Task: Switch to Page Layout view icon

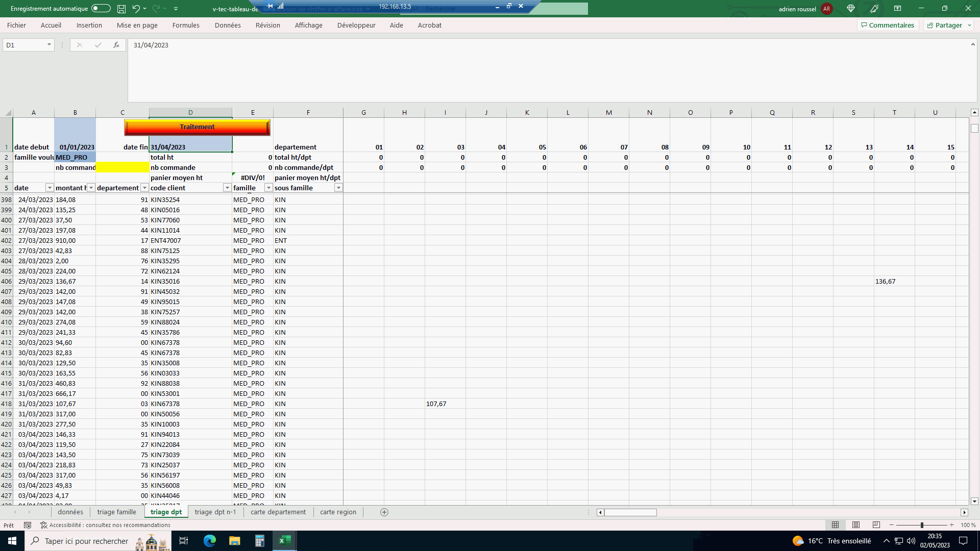Action: pos(856,525)
